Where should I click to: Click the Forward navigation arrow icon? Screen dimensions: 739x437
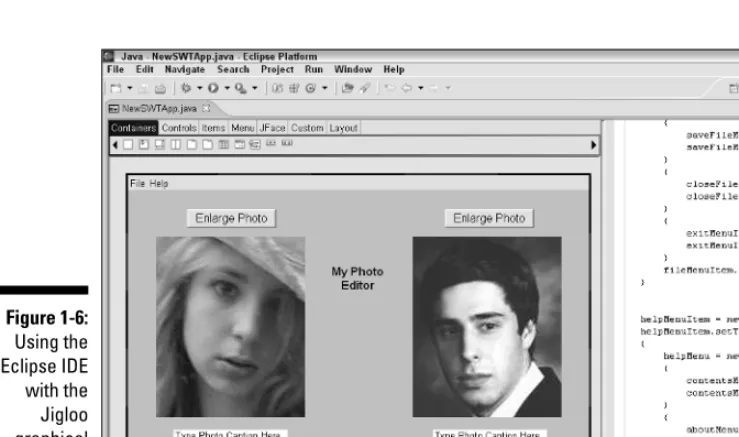[x=434, y=88]
